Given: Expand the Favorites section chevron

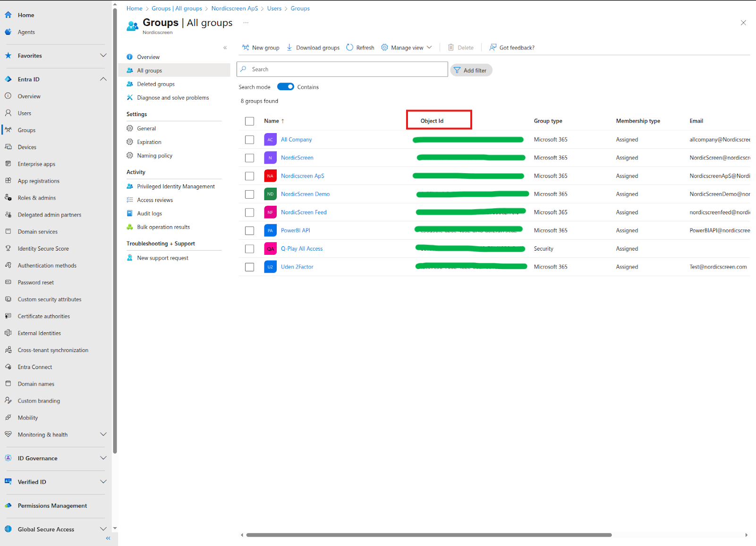Looking at the screenshot, I should click(x=103, y=56).
